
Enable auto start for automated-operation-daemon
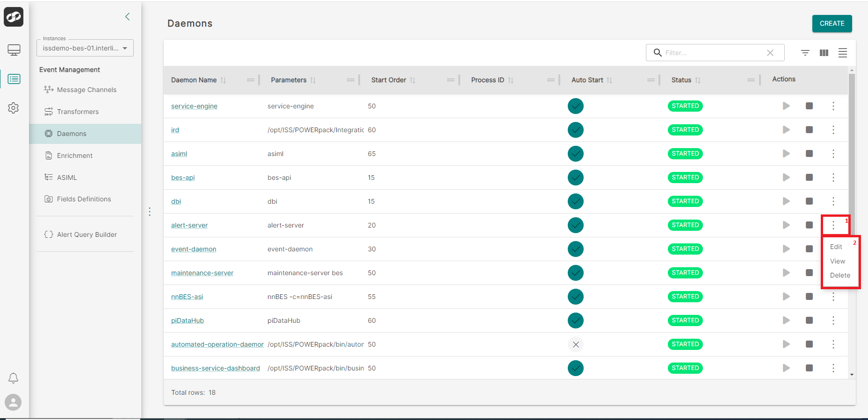click(576, 344)
